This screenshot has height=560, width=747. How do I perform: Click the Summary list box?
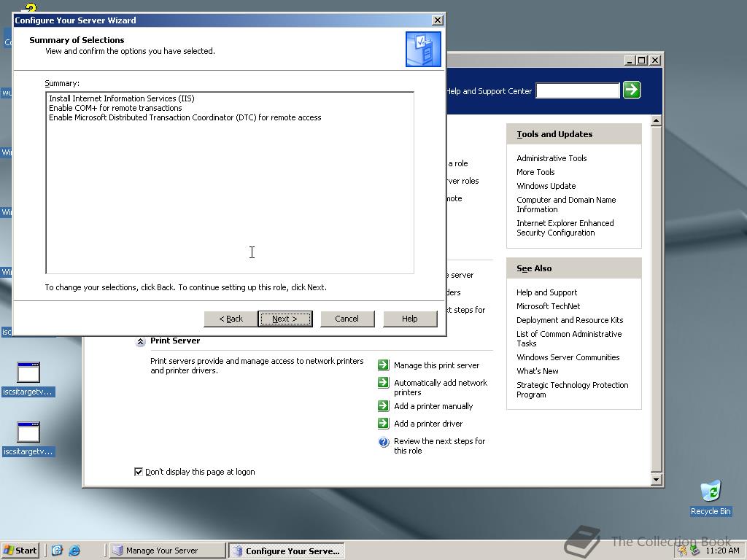click(x=230, y=183)
